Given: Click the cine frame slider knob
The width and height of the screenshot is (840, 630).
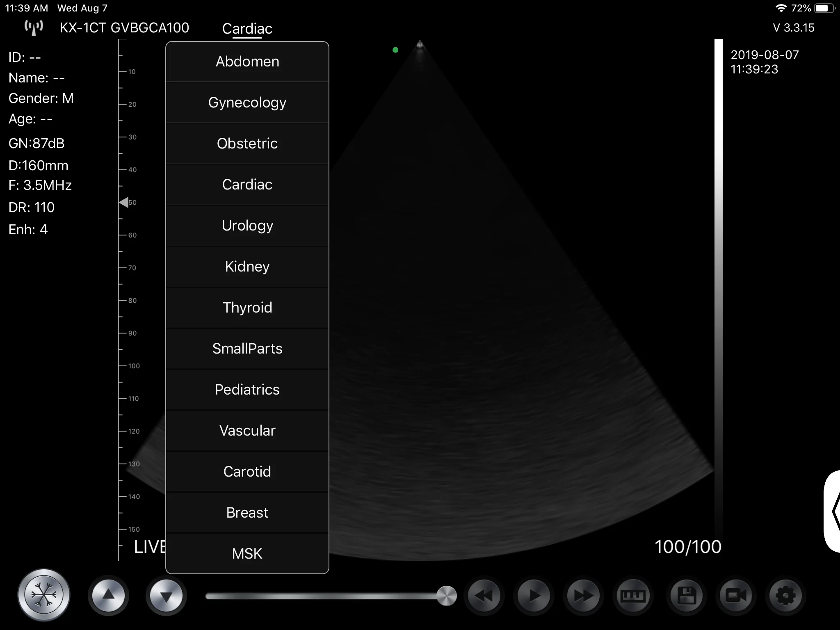Looking at the screenshot, I should click(447, 596).
